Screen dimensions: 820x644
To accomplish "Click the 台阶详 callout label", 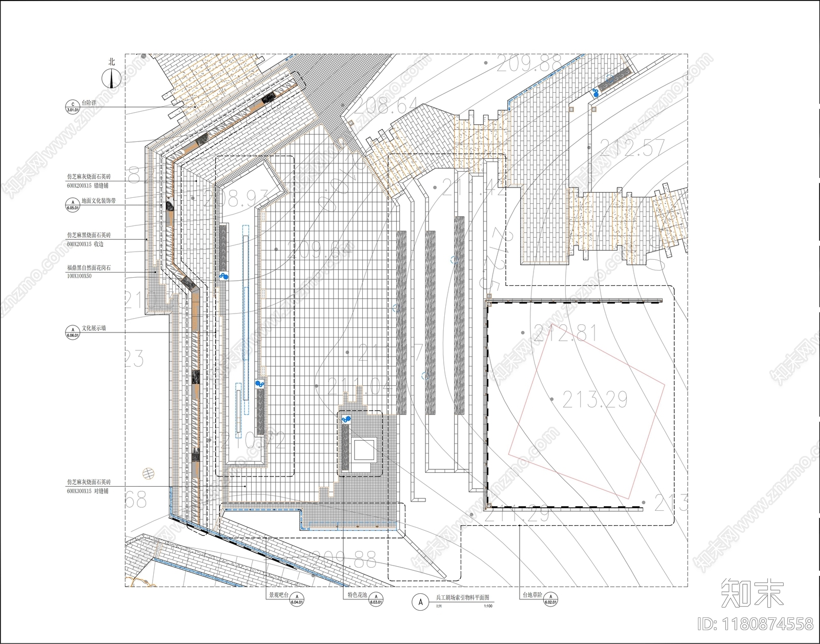I will [89, 103].
